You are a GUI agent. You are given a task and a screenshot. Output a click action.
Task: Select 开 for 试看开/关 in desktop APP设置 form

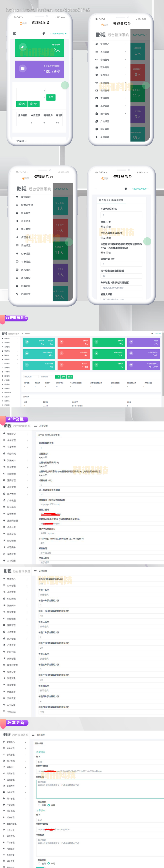pyautogui.click(x=44, y=458)
